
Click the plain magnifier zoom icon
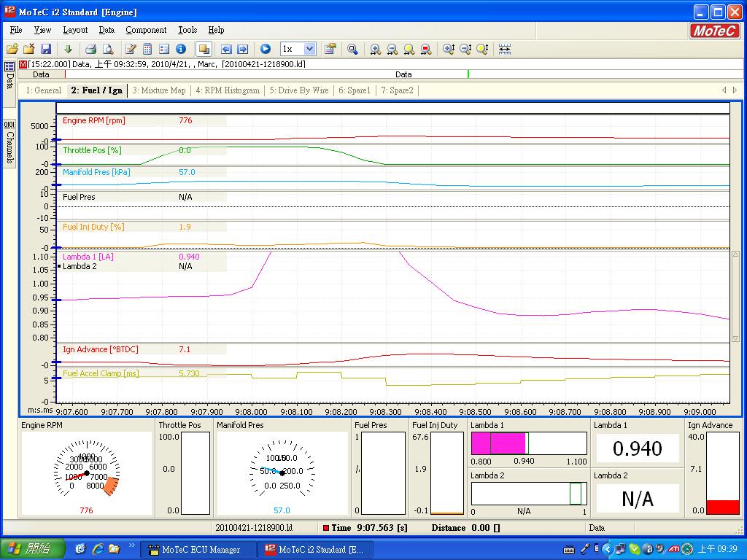point(352,49)
